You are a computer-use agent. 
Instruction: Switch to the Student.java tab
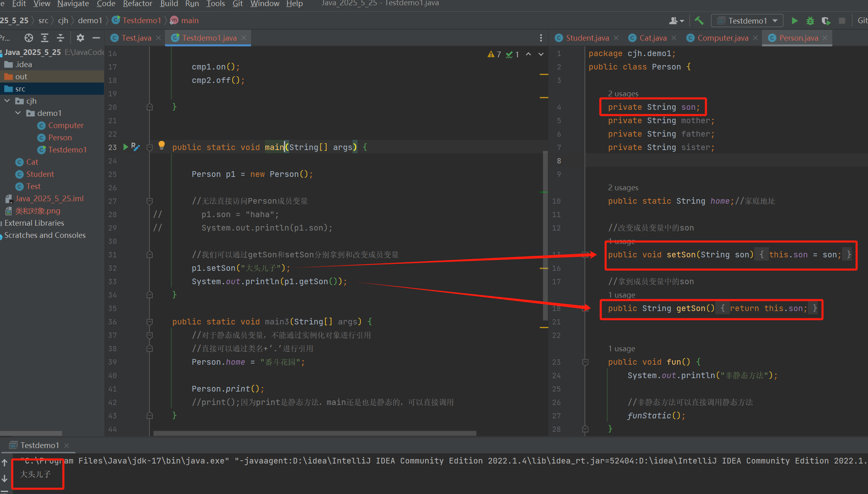[x=587, y=38]
